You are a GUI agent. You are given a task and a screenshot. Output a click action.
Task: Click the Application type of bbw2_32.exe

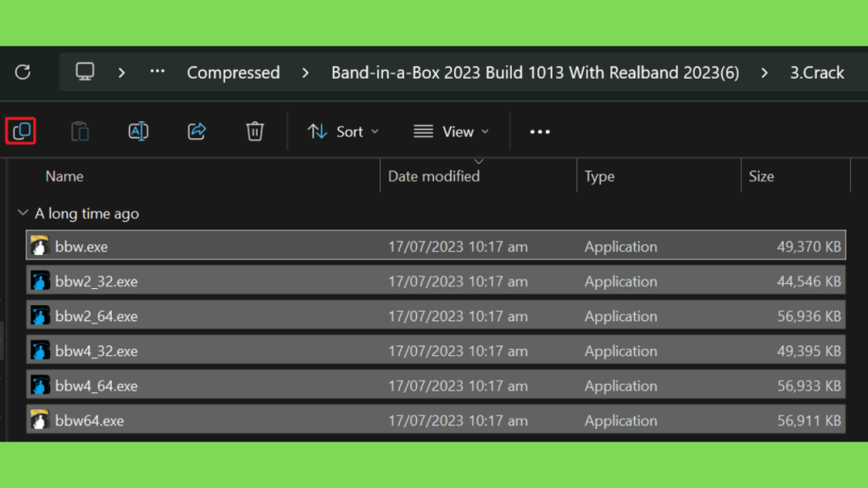click(x=620, y=281)
